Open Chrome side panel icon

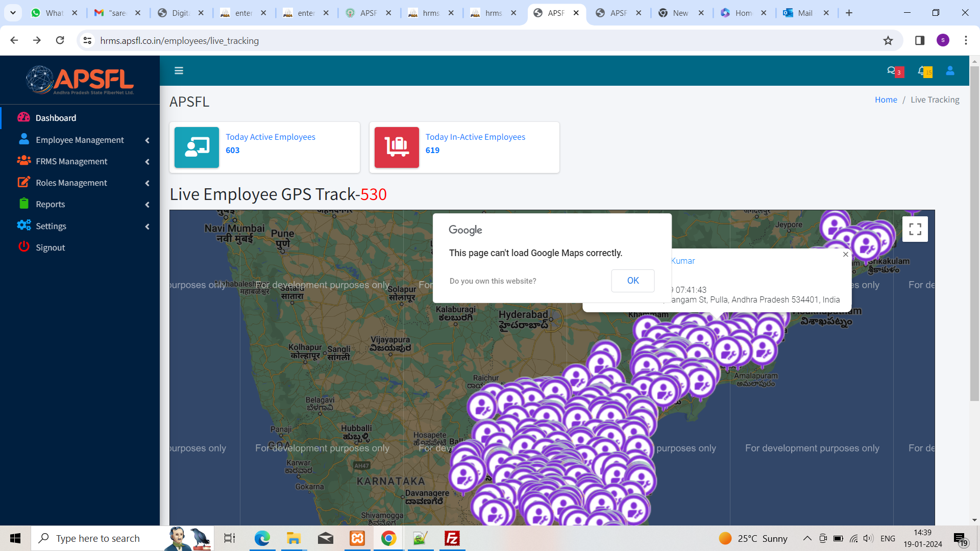click(x=920, y=40)
